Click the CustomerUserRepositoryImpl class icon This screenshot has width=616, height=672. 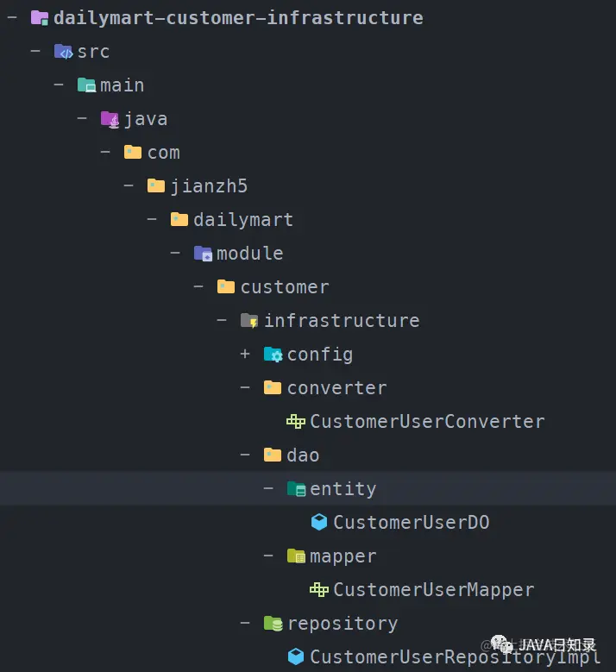coord(296,656)
